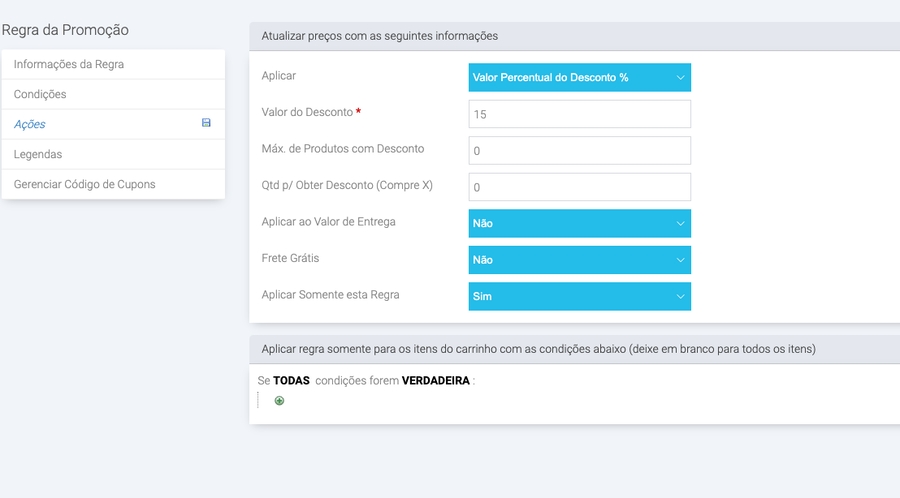Viewport: 900px width, 498px height.
Task: Open Gerenciar Código de Cupons tab
Action: pyautogui.click(x=84, y=184)
